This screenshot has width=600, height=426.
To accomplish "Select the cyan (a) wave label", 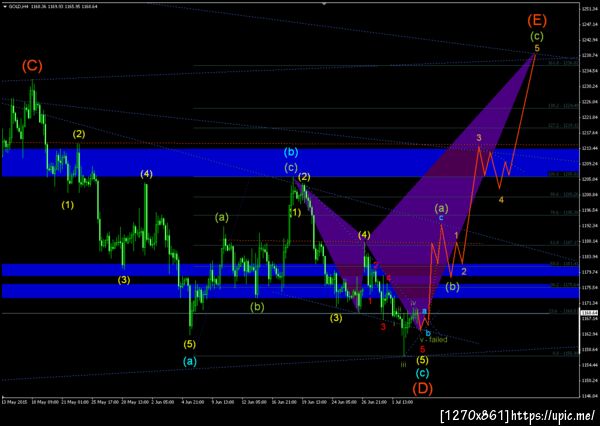I will 190,361.
